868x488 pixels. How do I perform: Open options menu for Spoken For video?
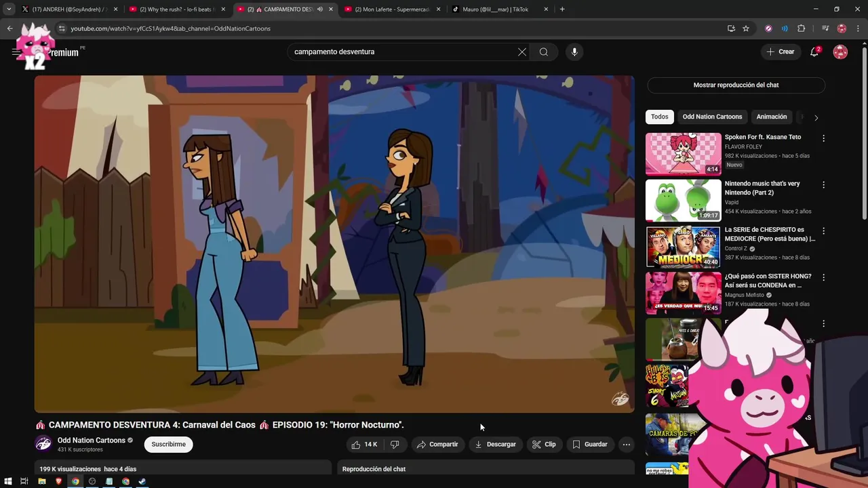point(823,138)
